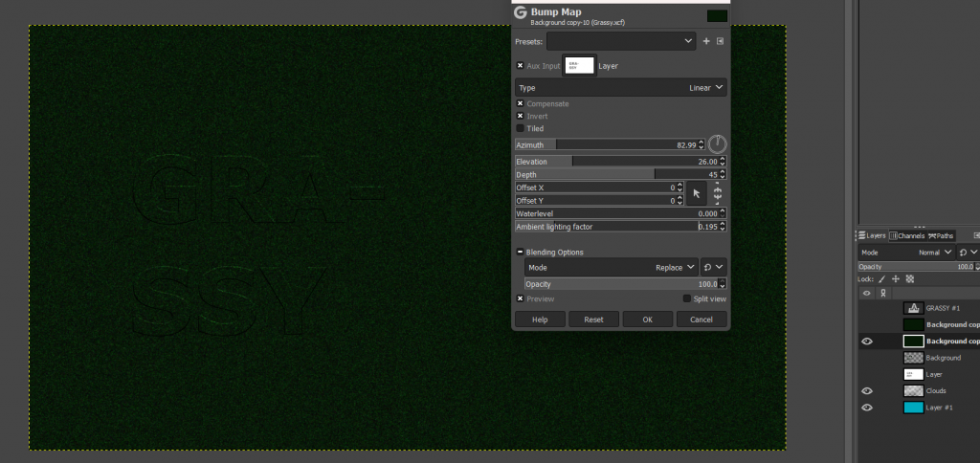Switch to the Channels tab
Viewport: 980px width, 463px height.
coord(907,235)
